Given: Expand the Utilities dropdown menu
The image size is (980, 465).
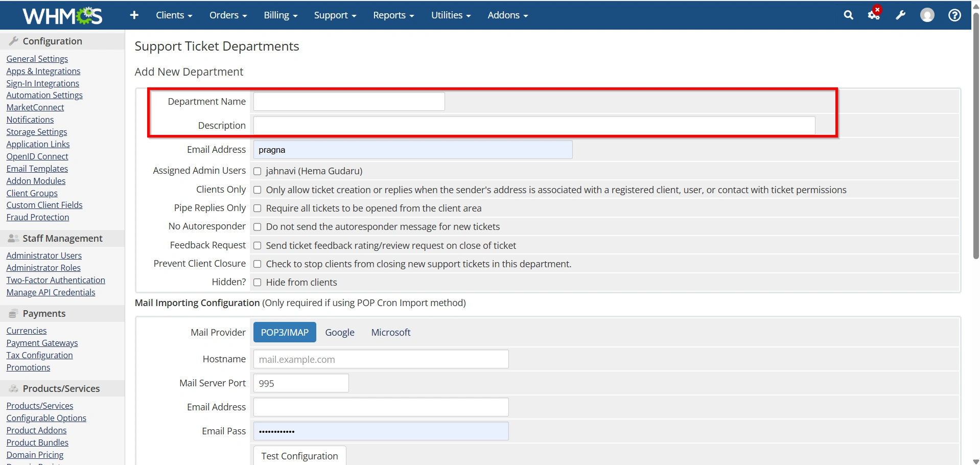Looking at the screenshot, I should (x=451, y=15).
